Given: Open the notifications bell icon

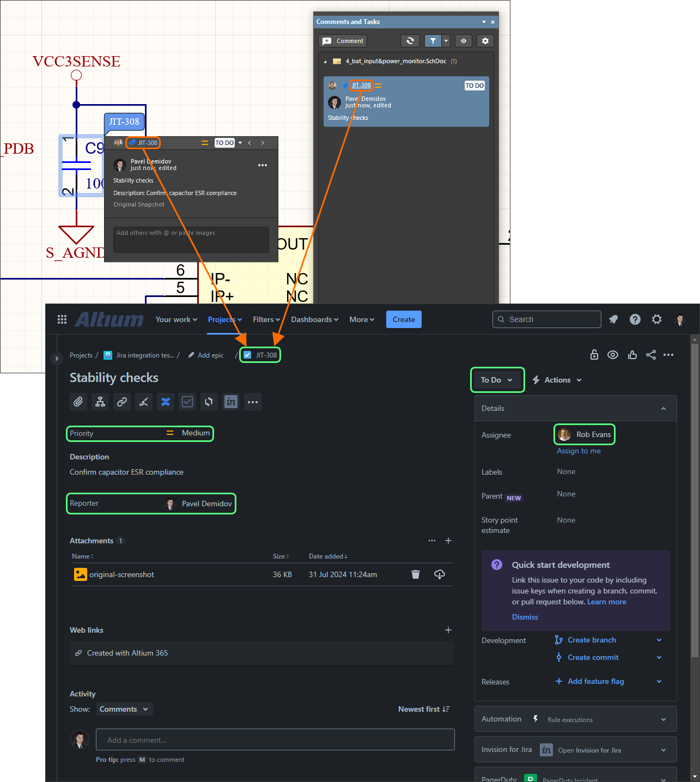Looking at the screenshot, I should [613, 319].
